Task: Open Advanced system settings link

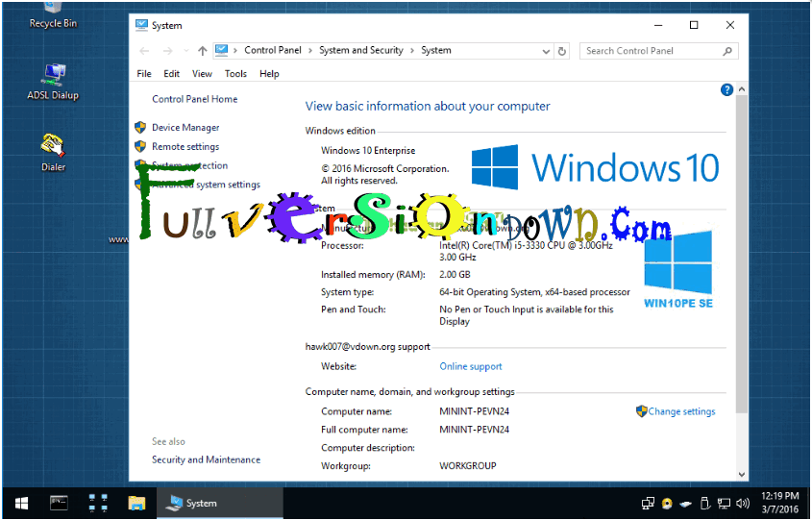Action: [x=206, y=185]
